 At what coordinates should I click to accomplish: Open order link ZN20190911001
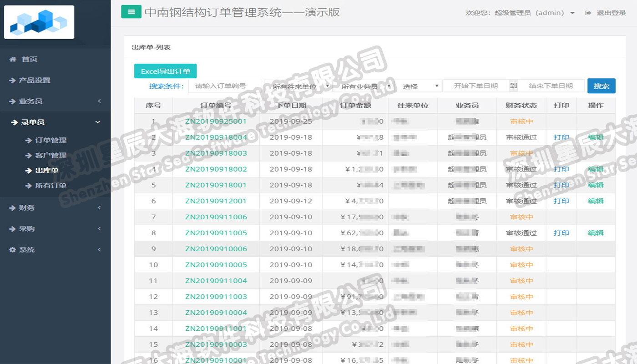click(216, 329)
